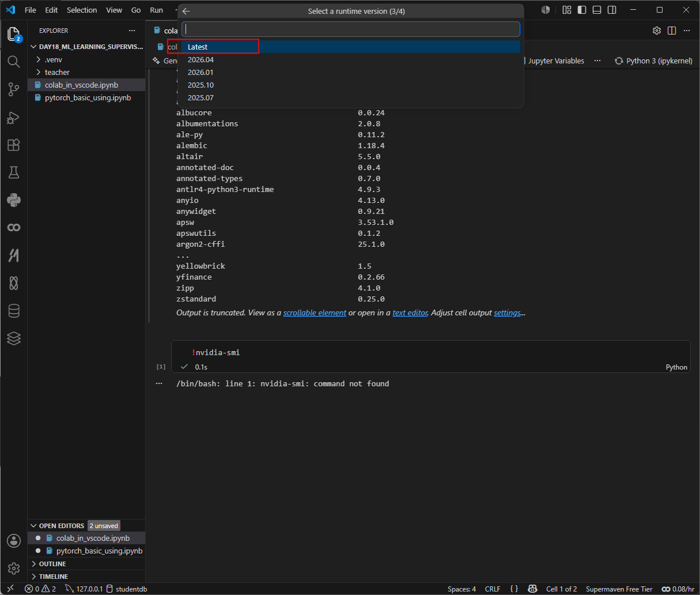Open the Selection menu
700x595 pixels.
click(x=82, y=10)
